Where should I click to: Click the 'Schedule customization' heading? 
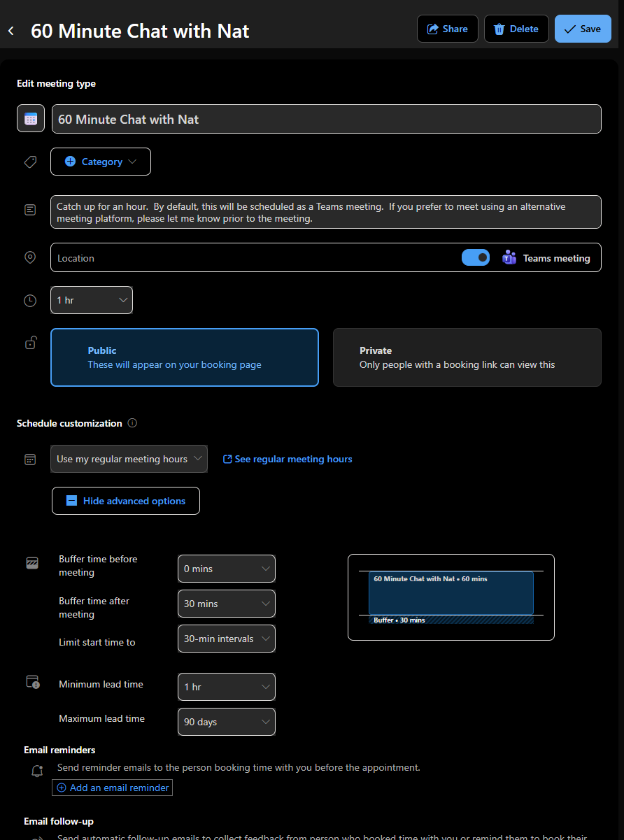69,423
